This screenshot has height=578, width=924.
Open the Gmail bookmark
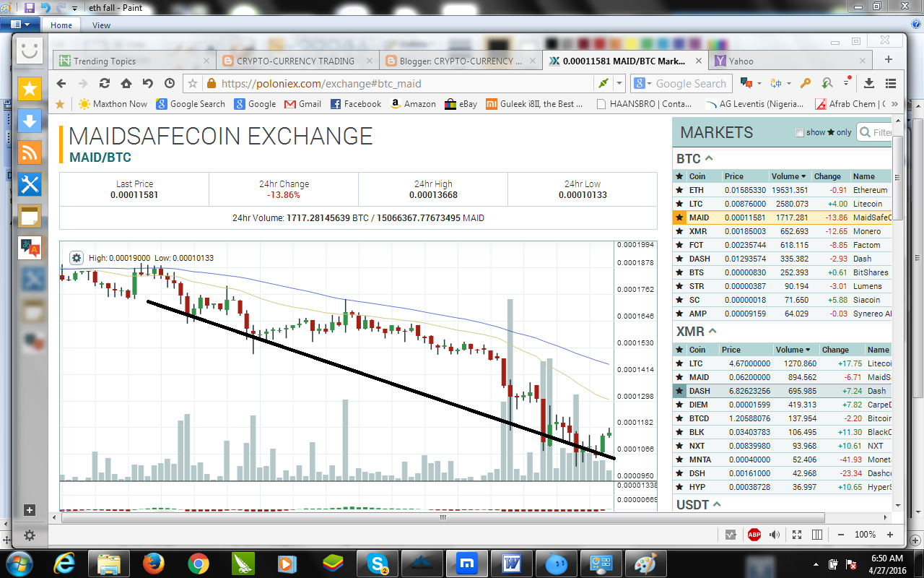302,104
